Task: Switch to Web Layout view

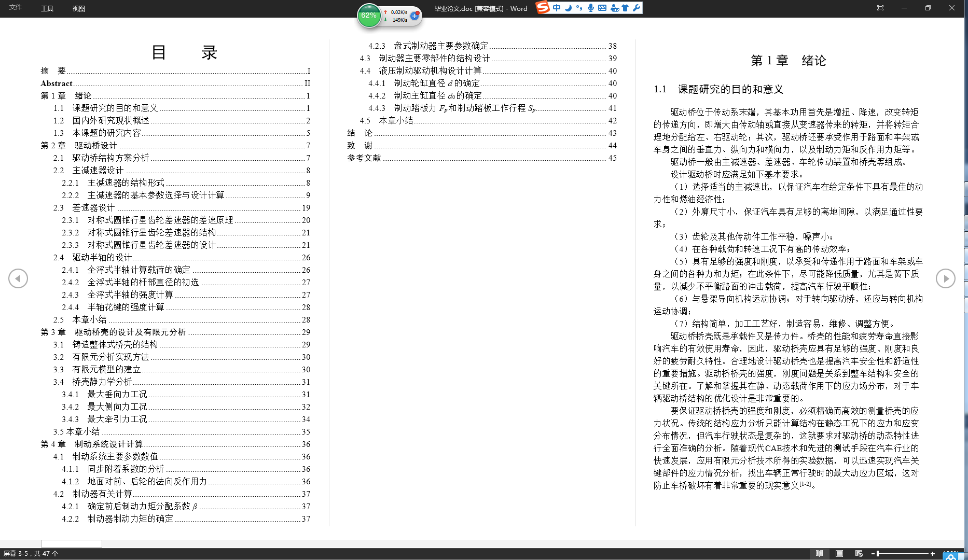Action: (x=859, y=554)
